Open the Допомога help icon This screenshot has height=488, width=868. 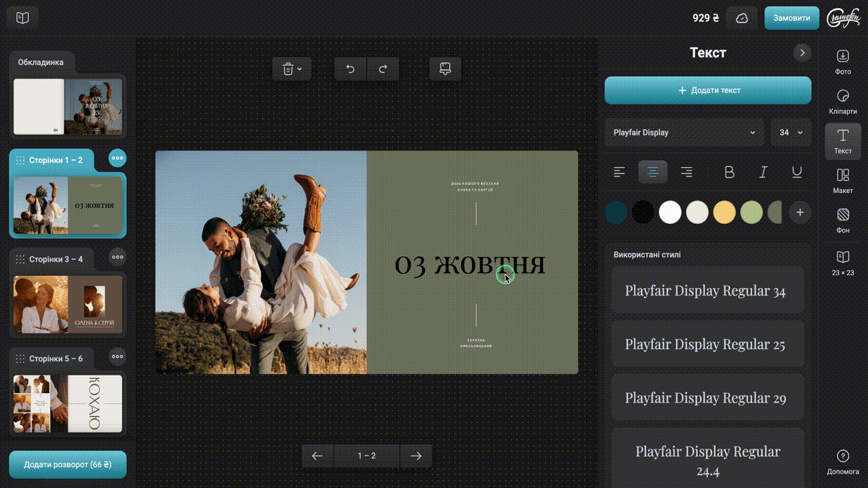843,461
